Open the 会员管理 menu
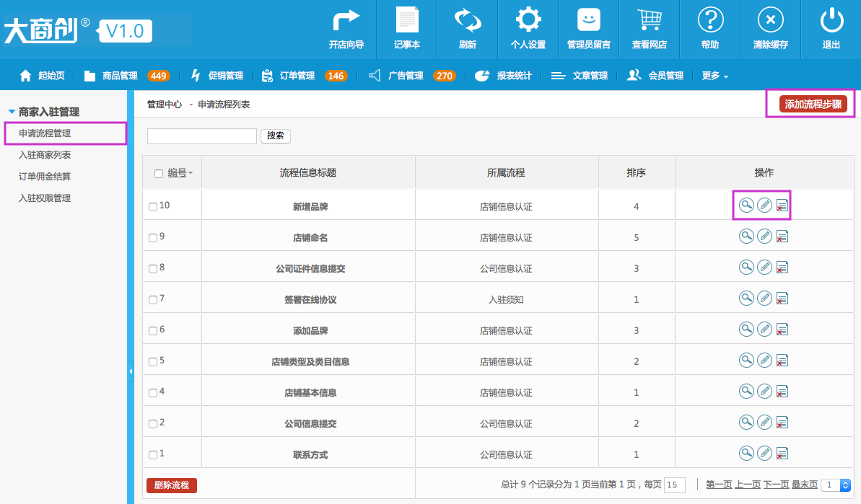Screen dimensions: 861x504 [655, 76]
